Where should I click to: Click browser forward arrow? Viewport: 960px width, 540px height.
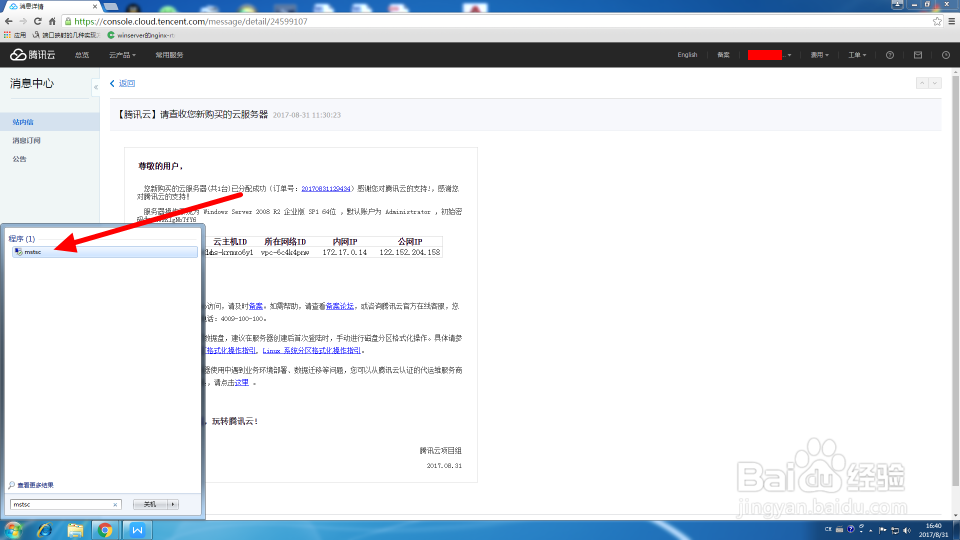click(23, 21)
